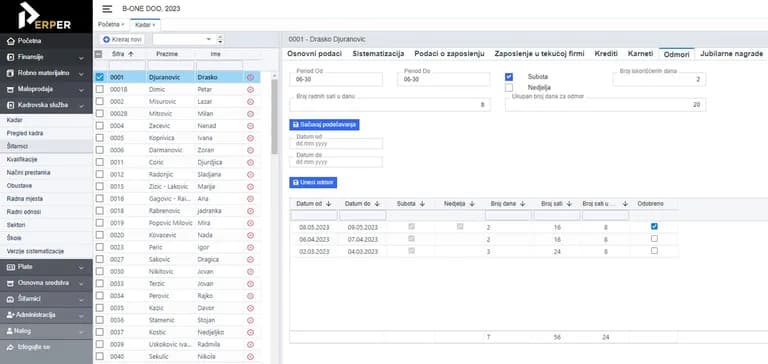
Task: Click red remove icon for Perovic Rajko
Action: point(250,296)
